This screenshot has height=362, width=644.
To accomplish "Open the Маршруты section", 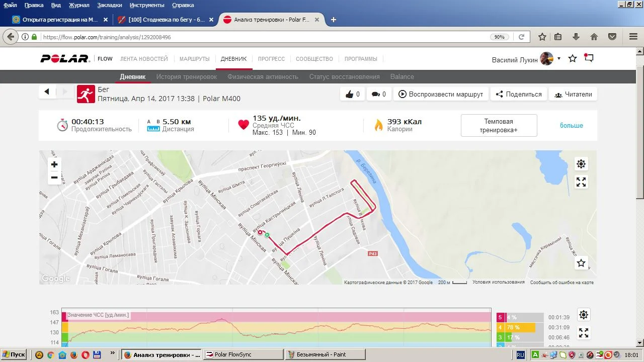I will click(194, 59).
